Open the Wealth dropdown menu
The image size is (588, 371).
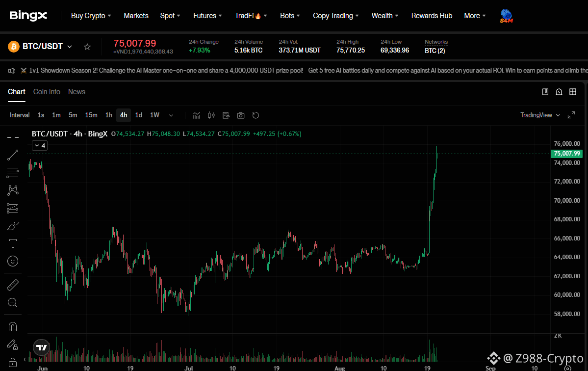(x=385, y=16)
